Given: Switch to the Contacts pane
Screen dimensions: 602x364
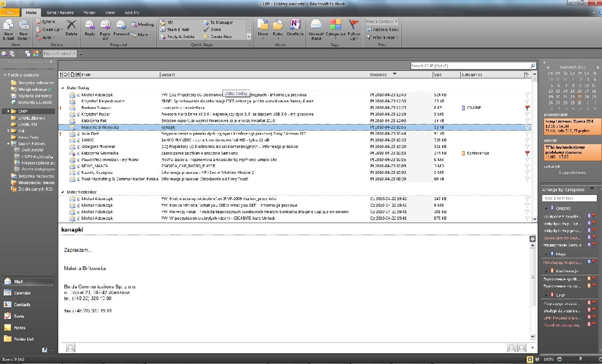Looking at the screenshot, I should (x=29, y=304).
